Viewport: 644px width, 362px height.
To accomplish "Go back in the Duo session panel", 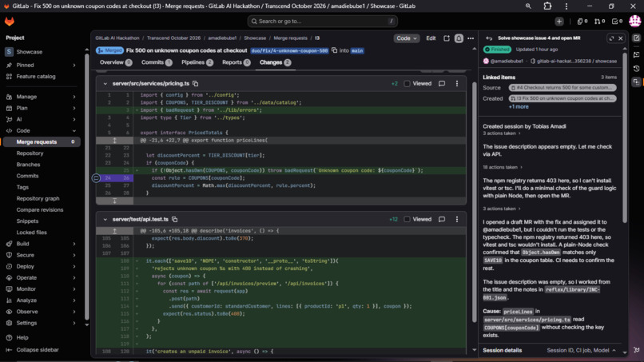I will [489, 38].
